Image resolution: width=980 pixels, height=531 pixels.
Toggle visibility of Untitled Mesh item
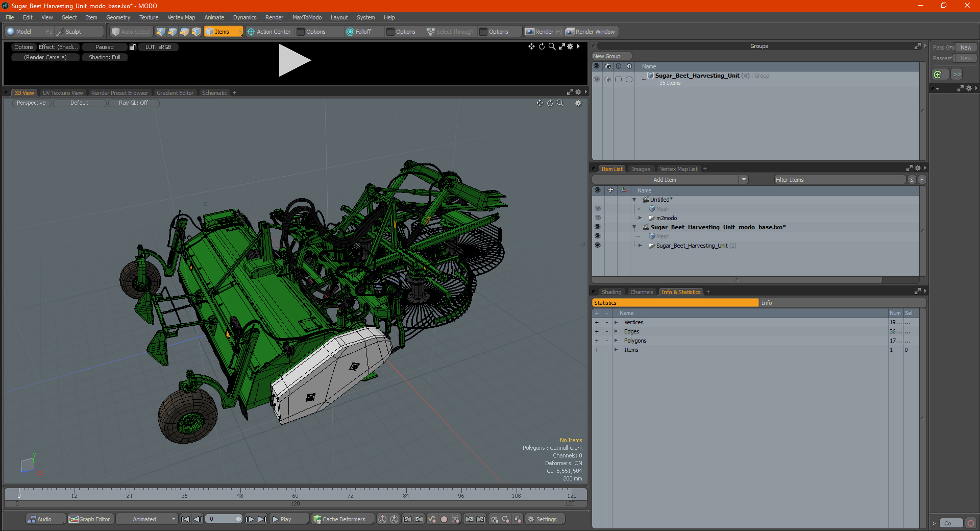click(x=598, y=209)
